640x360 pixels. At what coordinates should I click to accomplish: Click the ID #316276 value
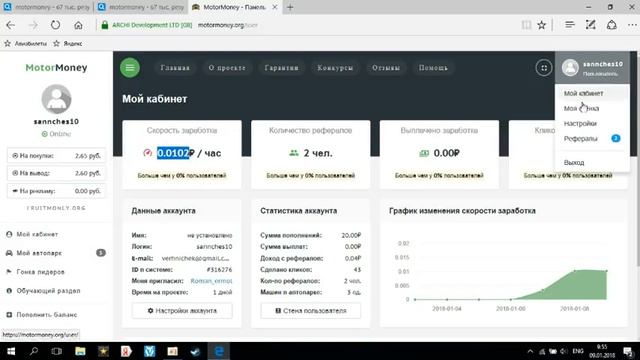219,269
